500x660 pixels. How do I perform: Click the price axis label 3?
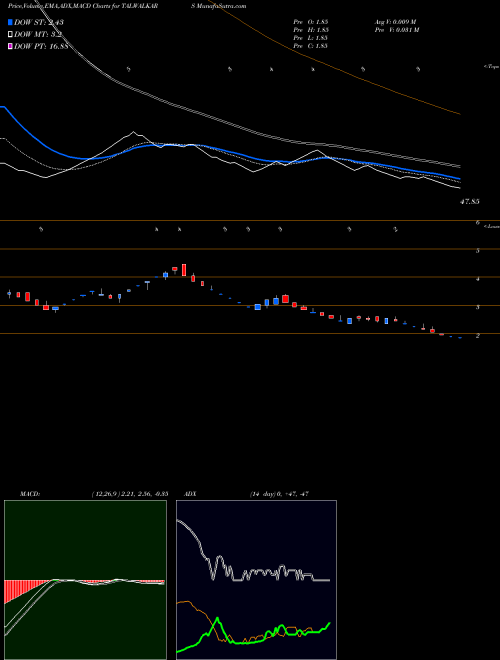(478, 308)
